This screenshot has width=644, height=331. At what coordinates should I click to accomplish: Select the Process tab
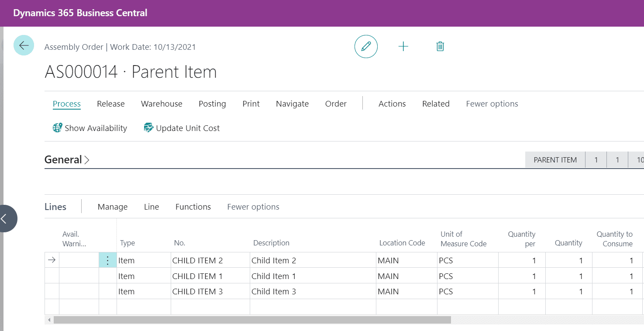click(67, 104)
